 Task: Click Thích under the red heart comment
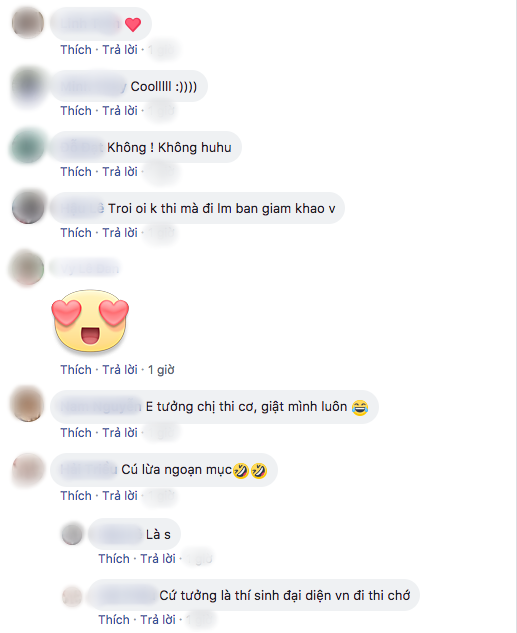coord(76,50)
